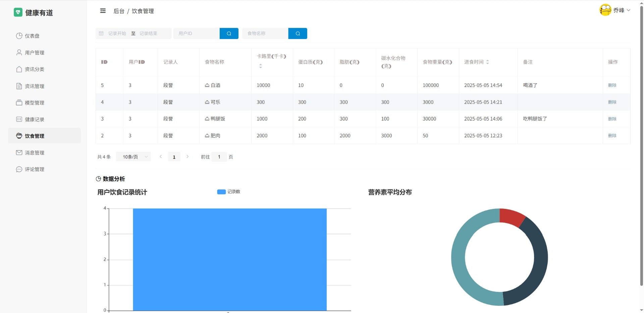Expand the 乔峰 account dropdown arrow
This screenshot has height=313, width=644.
[629, 10]
